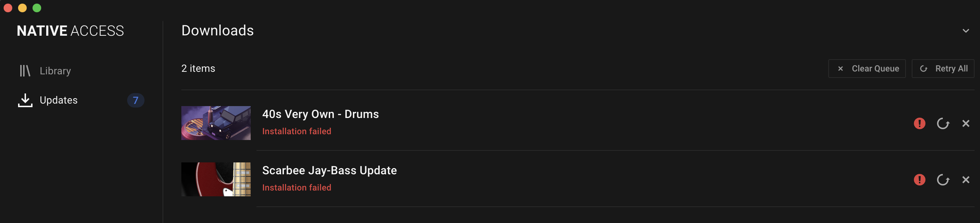980x223 pixels.
Task: Show error details for 40s Very Own - Drums
Action: pyautogui.click(x=919, y=123)
